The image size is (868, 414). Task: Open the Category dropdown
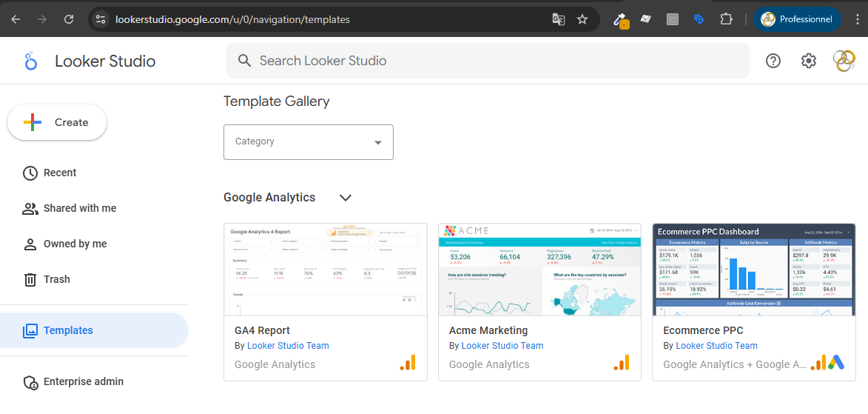[x=308, y=141]
